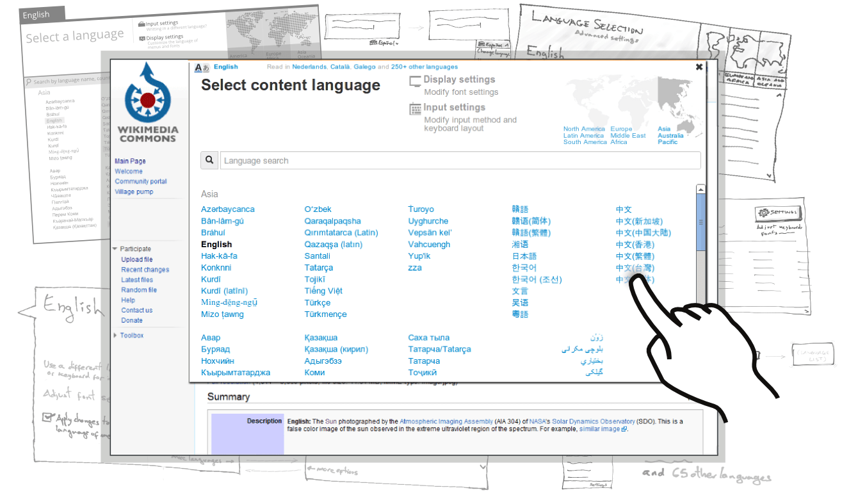Choose Bân-lâm-gú language
The image size is (842, 504).
(x=222, y=221)
